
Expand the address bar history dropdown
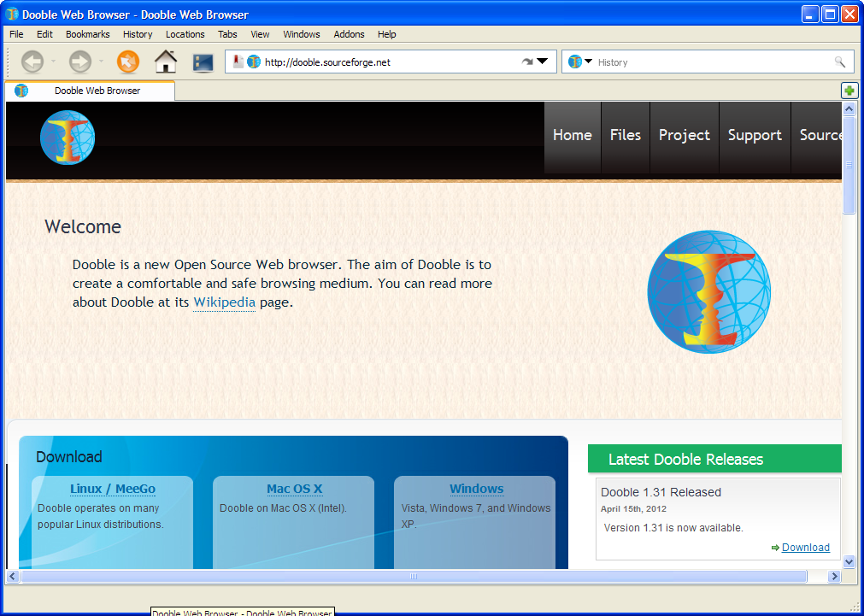(x=542, y=62)
